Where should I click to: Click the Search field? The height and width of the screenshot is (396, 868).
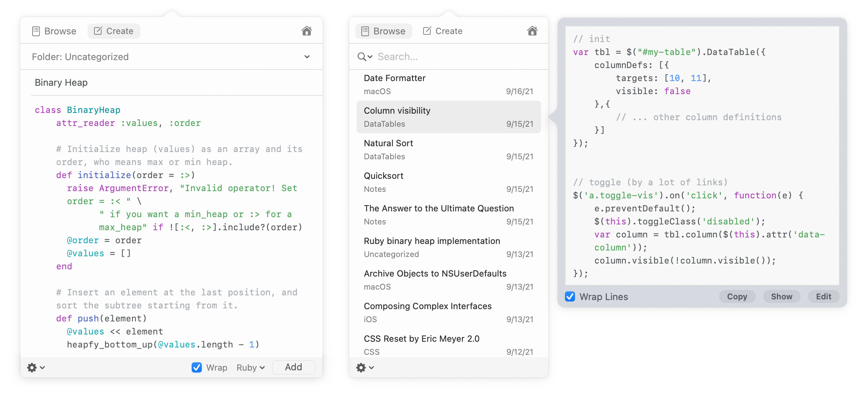(x=459, y=57)
